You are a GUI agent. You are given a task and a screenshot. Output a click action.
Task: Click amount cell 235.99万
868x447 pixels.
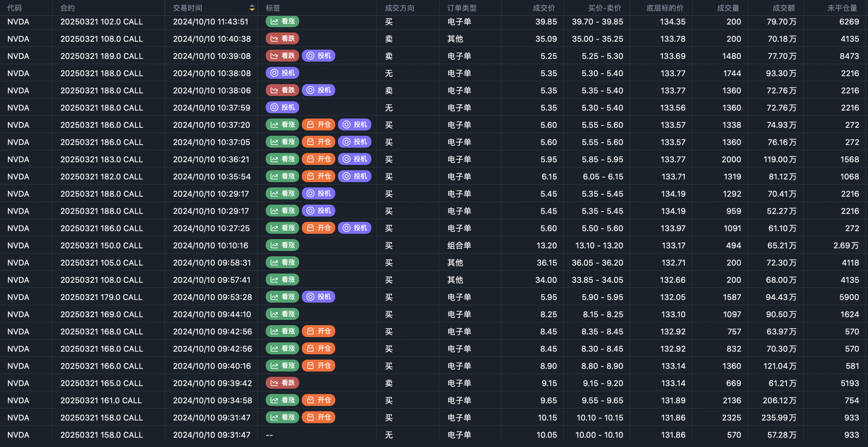(x=779, y=417)
